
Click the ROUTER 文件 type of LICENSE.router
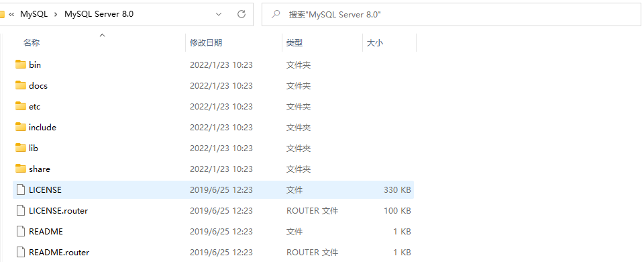(x=312, y=210)
